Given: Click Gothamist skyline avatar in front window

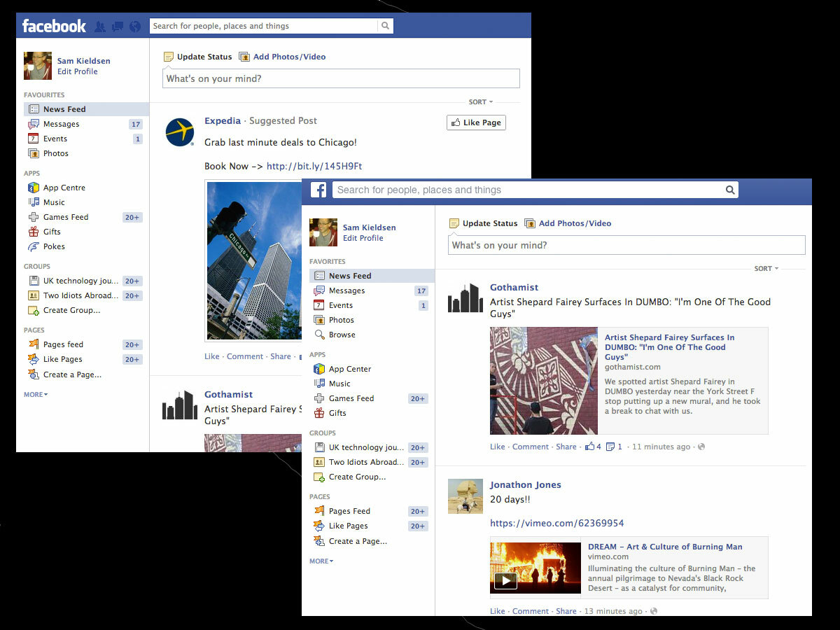Looking at the screenshot, I should coord(465,297).
